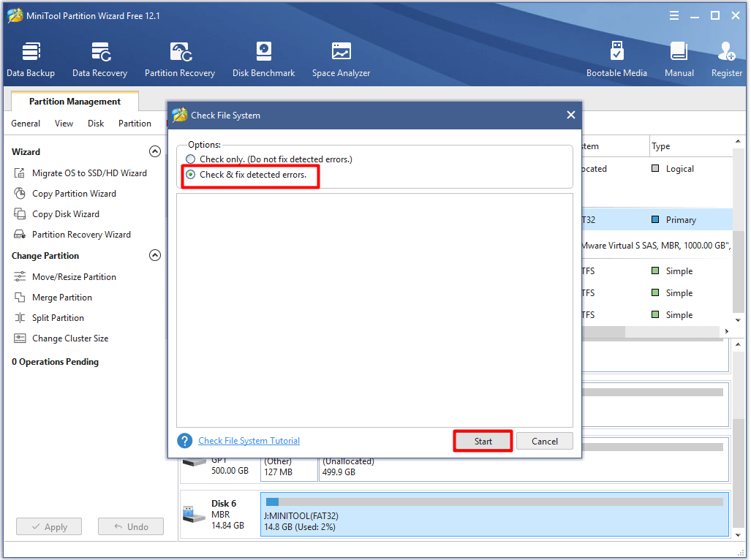This screenshot has height=560, width=751.
Task: Click 0 Operations Pending label
Action: (55, 362)
